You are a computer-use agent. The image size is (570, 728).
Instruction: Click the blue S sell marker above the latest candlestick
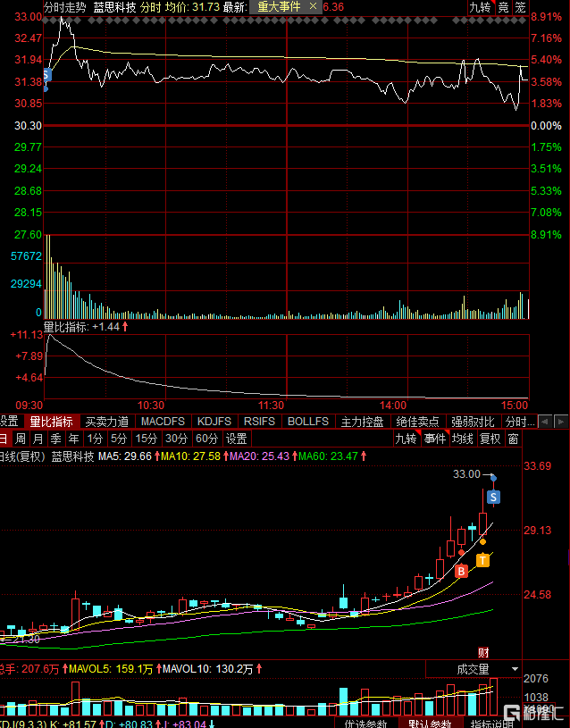(x=493, y=498)
